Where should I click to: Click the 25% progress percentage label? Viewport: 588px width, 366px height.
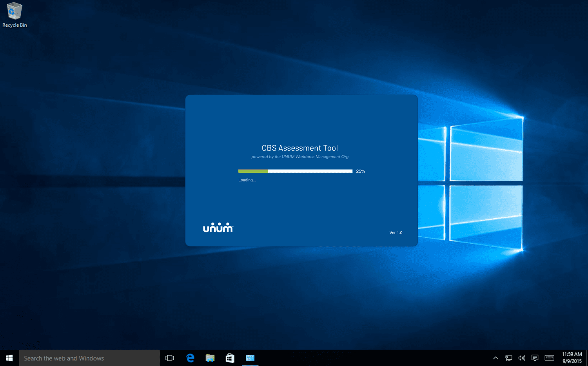(361, 171)
